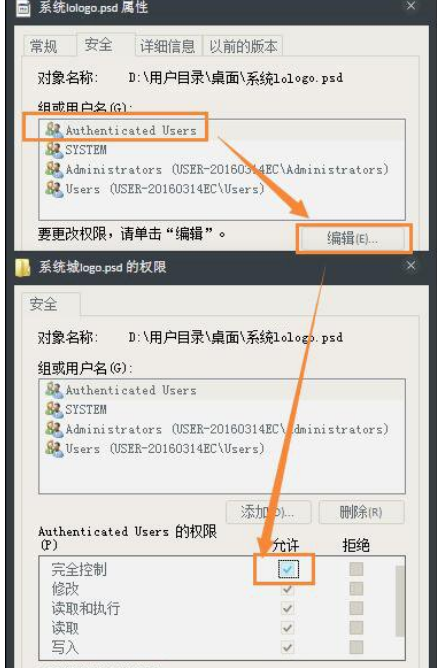Screen dimensions: 437x668
Task: Open the 详细信息 tab
Action: 167,46
